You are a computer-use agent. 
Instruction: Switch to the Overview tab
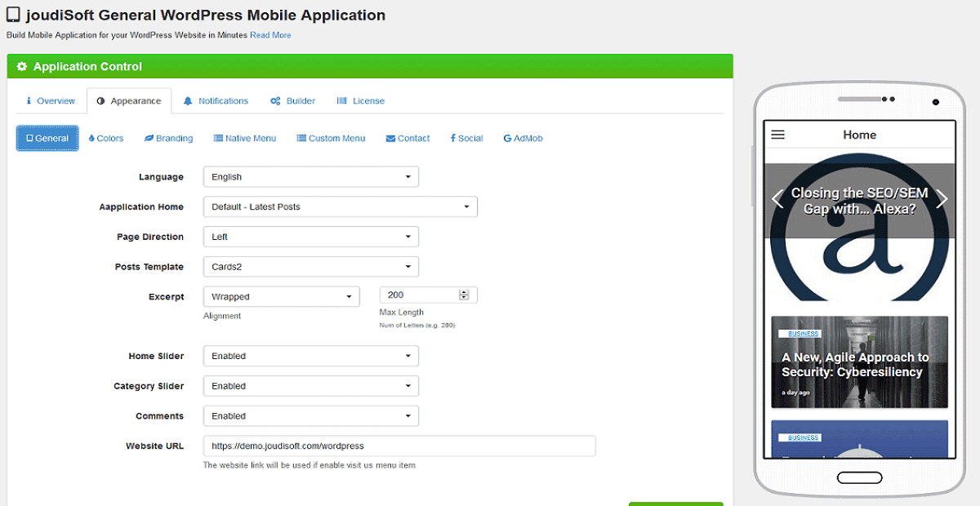click(x=51, y=101)
